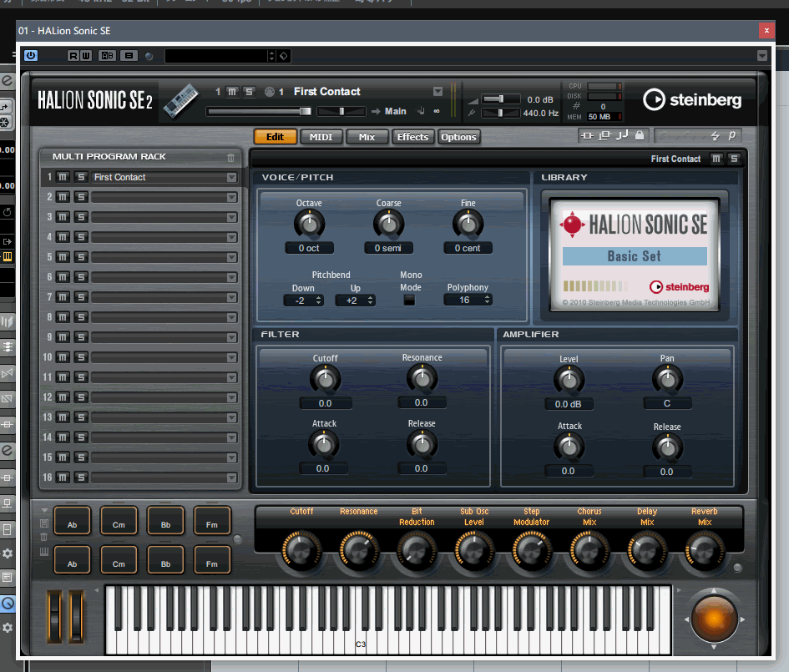Click the Coarse value field showing 0 semi
Screen dimensions: 789x672
click(x=388, y=248)
